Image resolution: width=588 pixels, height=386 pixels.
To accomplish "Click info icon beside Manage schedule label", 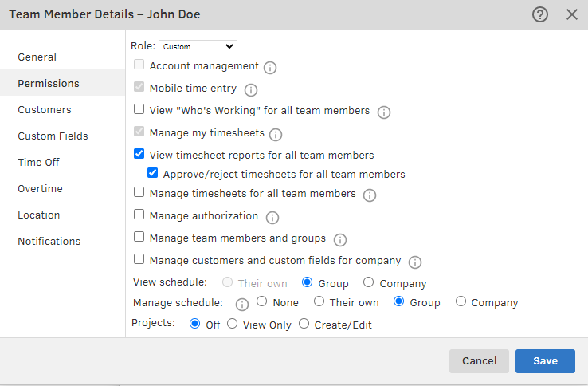I will 241,304.
